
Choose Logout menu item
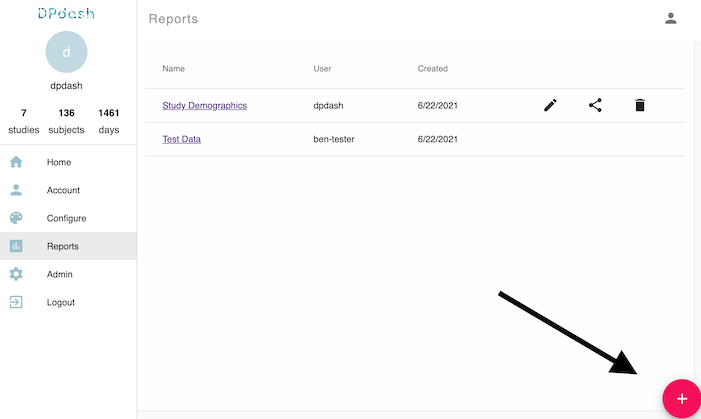tap(68, 302)
